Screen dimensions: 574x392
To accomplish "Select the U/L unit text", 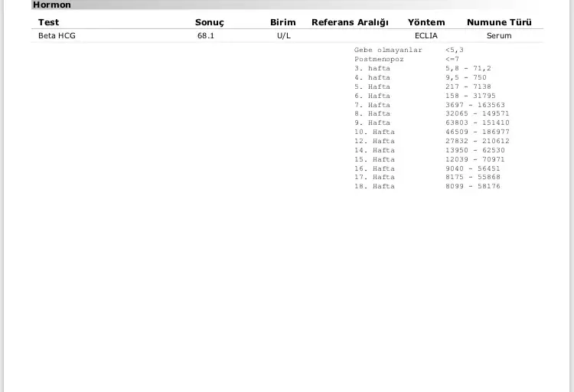I will point(283,35).
